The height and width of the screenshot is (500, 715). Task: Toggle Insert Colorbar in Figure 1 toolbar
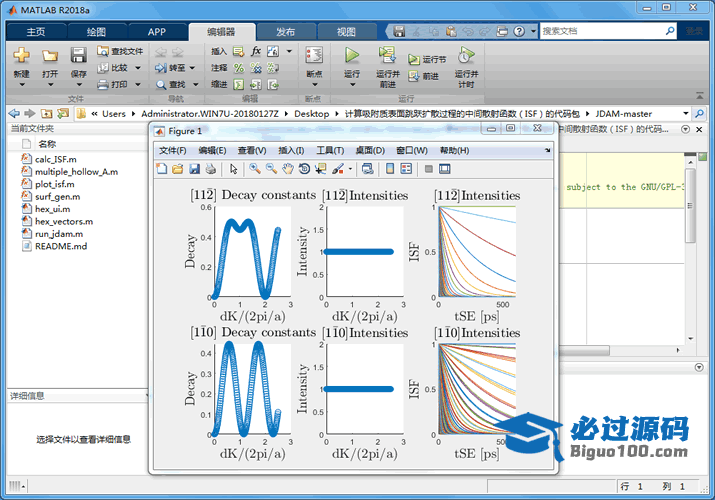click(390, 169)
